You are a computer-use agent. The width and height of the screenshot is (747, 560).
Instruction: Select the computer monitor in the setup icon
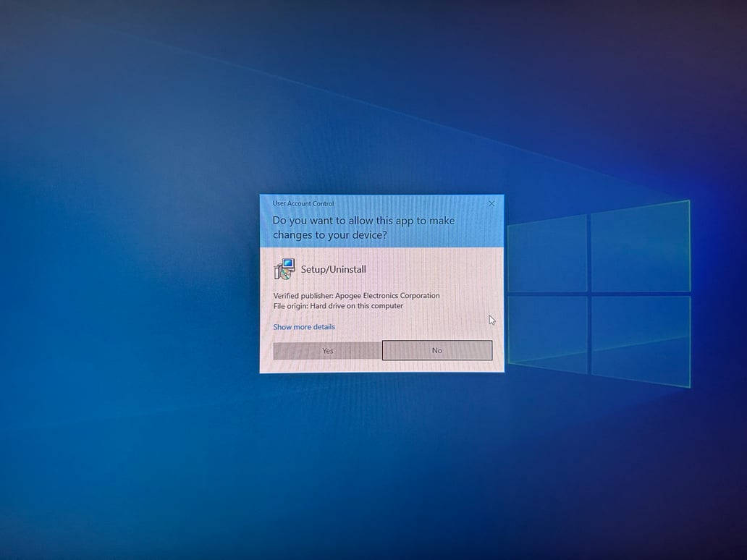(287, 264)
